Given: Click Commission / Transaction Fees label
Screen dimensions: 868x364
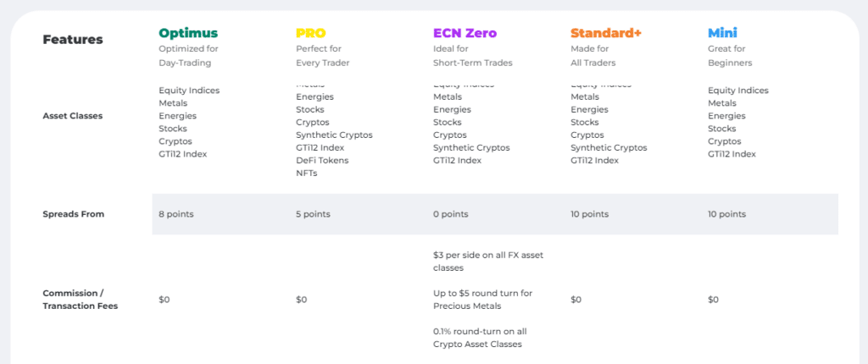Looking at the screenshot, I should click(81, 300).
